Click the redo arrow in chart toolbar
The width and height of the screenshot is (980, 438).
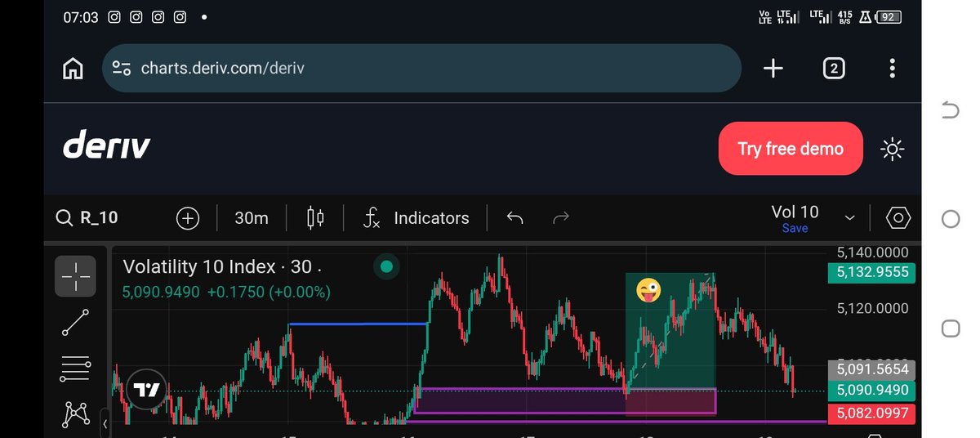[561, 218]
